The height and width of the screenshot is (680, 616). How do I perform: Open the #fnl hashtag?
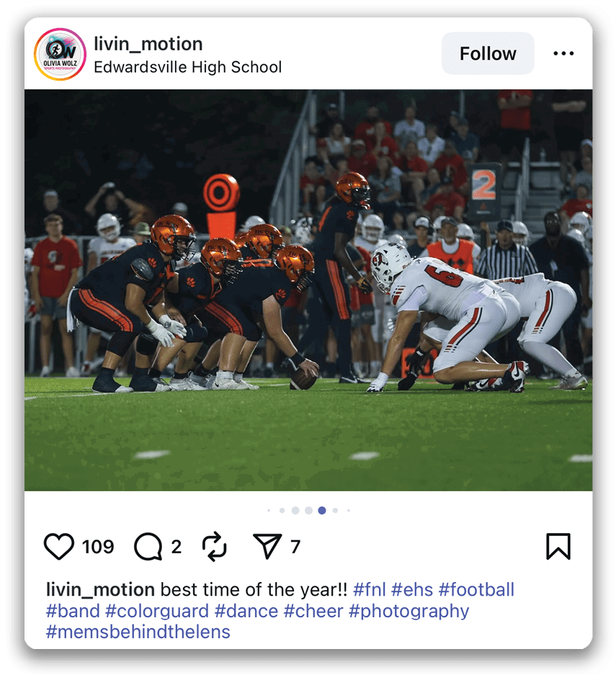[x=369, y=590]
